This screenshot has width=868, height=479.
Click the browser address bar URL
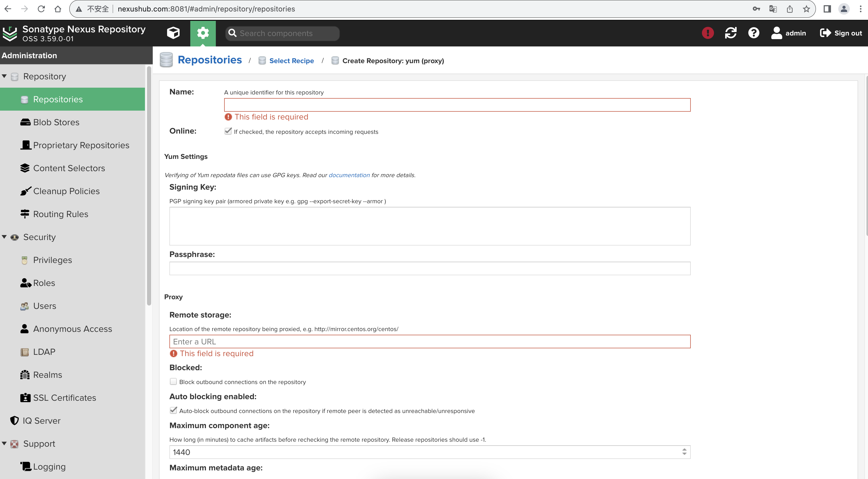point(206,9)
